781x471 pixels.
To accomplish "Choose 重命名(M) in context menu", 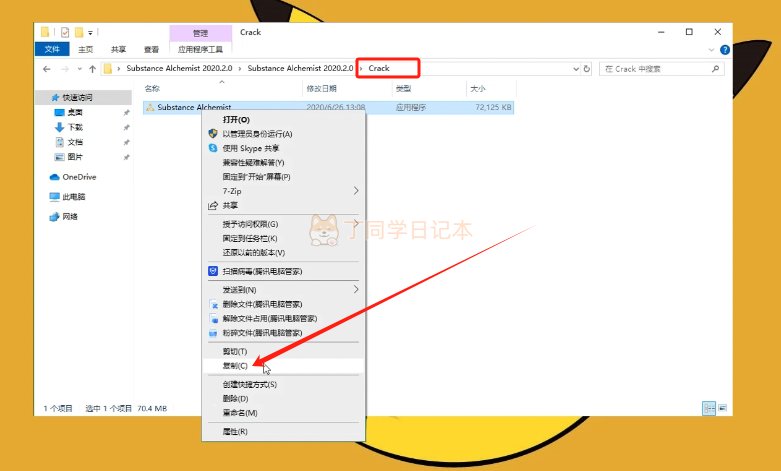I will (283, 413).
